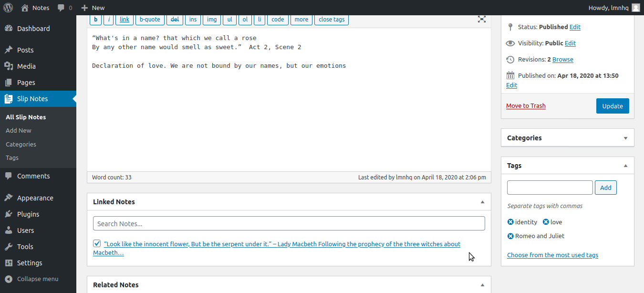
Task: Remove the identity tag
Action: [510, 222]
